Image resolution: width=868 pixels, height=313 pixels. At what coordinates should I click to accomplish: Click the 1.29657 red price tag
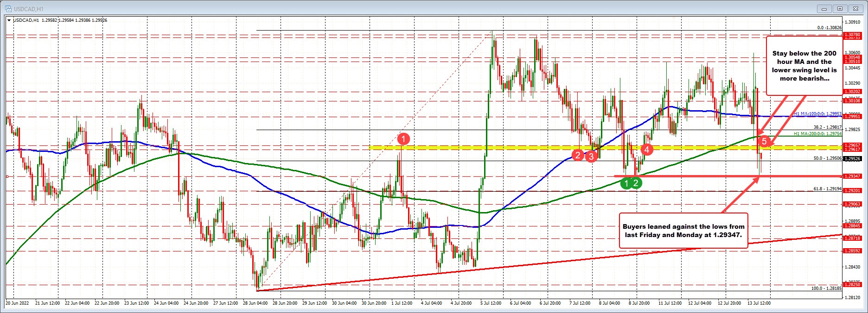coord(852,145)
